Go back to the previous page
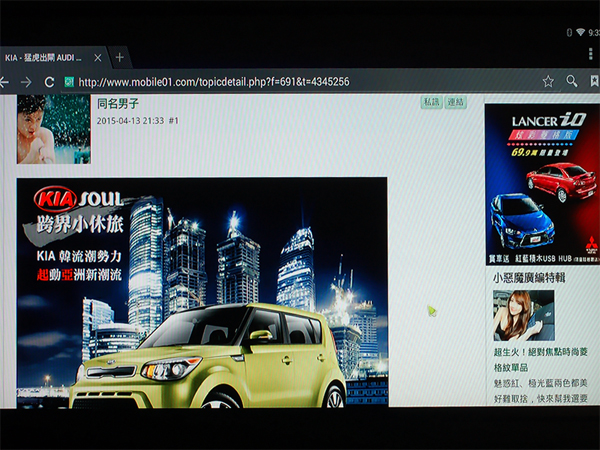 [4, 82]
